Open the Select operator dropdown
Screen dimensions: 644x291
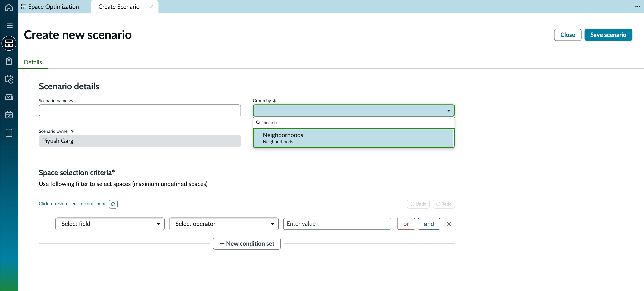tap(224, 224)
